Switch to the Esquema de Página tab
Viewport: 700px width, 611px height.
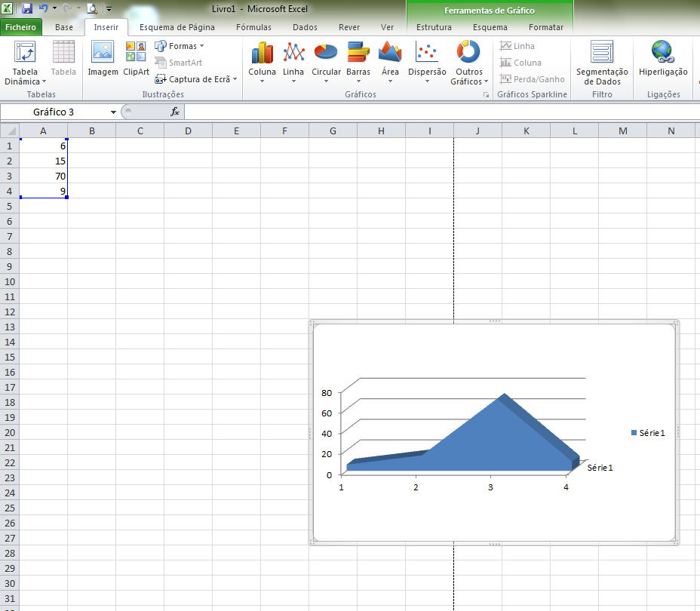tap(177, 27)
